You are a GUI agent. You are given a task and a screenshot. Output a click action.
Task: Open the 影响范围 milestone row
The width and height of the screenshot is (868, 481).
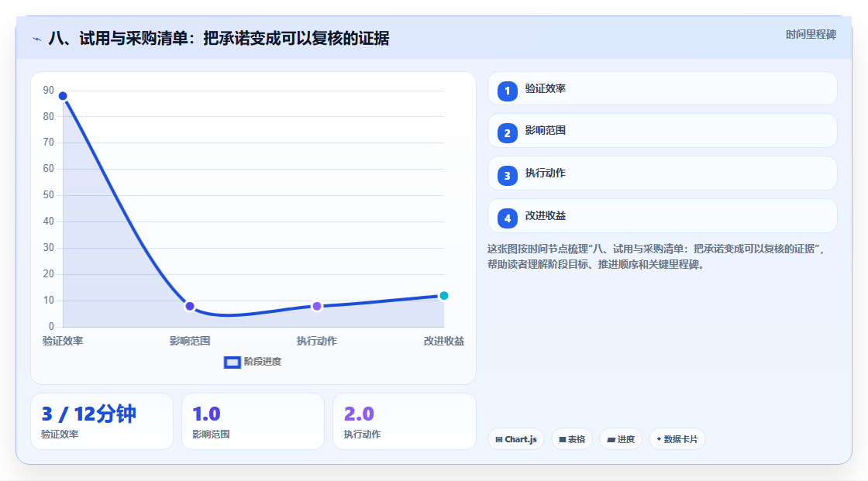point(662,131)
